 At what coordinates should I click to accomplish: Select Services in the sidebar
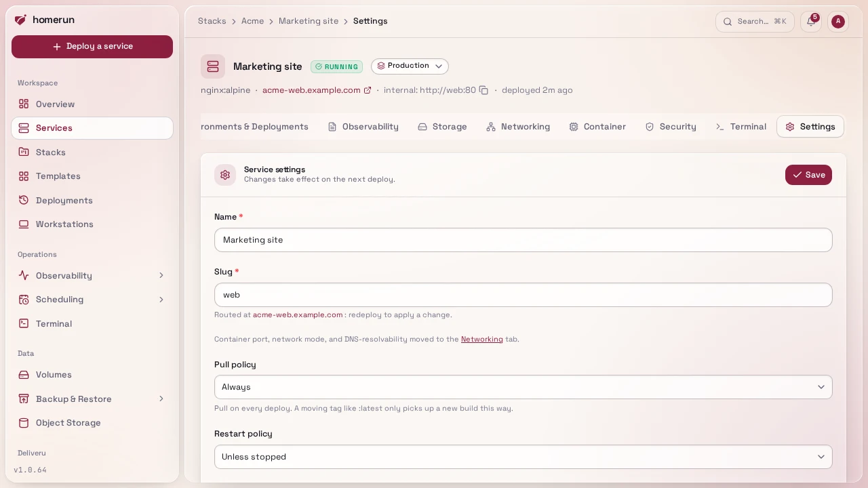point(92,128)
